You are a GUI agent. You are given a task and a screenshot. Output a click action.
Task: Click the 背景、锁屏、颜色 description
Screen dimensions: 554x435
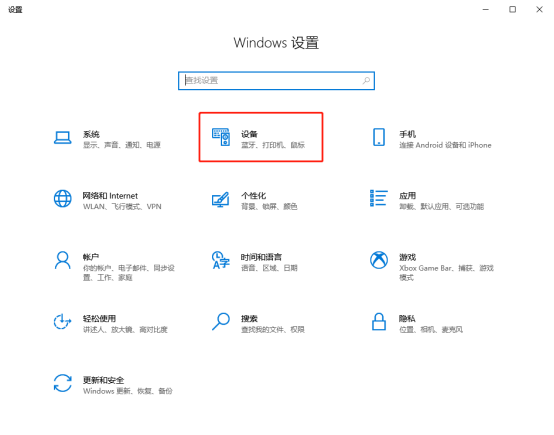click(269, 206)
